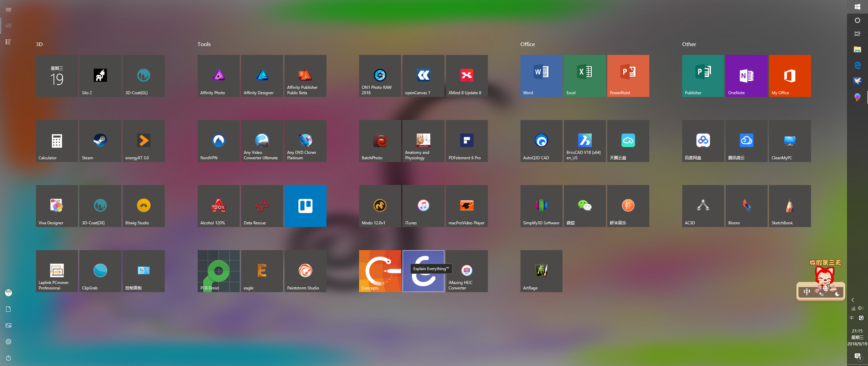This screenshot has height=366, width=868.
Task: Open BatchPhoto tile
Action: pyautogui.click(x=380, y=141)
